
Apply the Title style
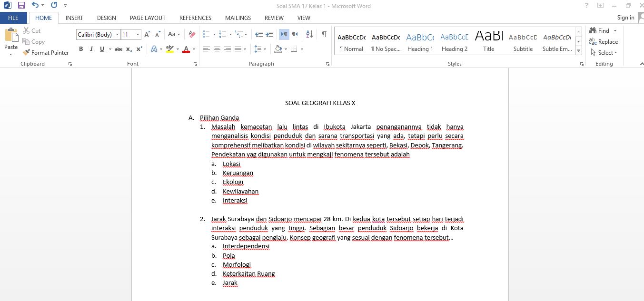pos(489,42)
